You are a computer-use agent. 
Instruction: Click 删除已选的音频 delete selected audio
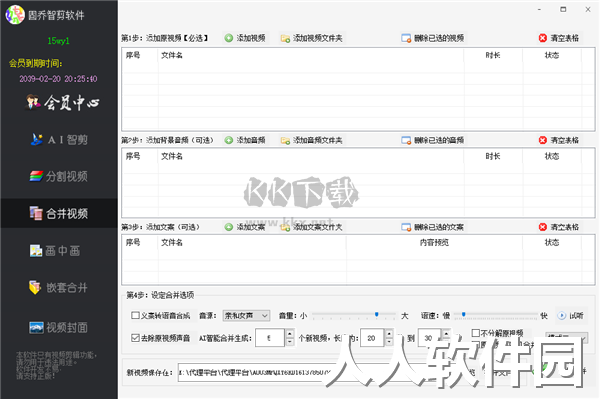tap(433, 140)
